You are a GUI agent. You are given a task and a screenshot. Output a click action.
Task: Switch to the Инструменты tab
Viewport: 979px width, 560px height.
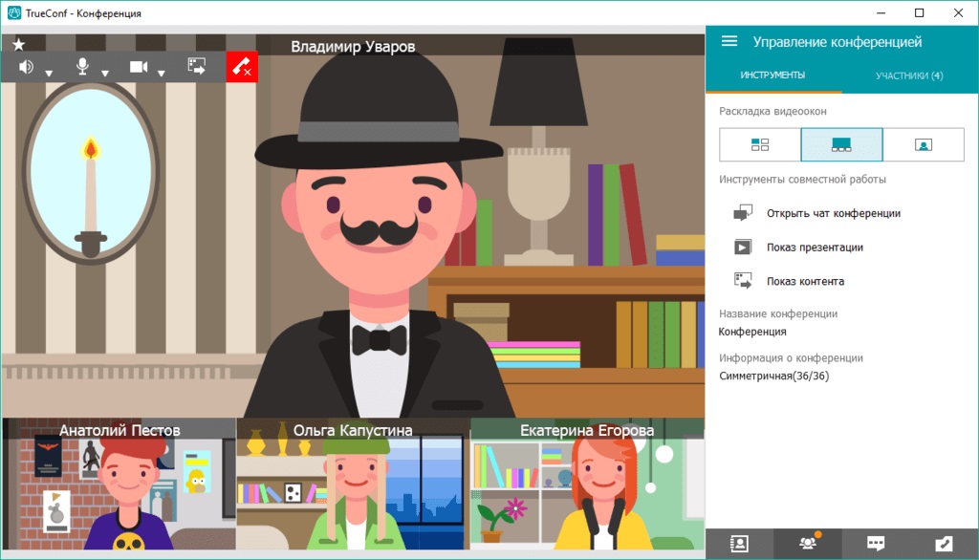click(772, 75)
